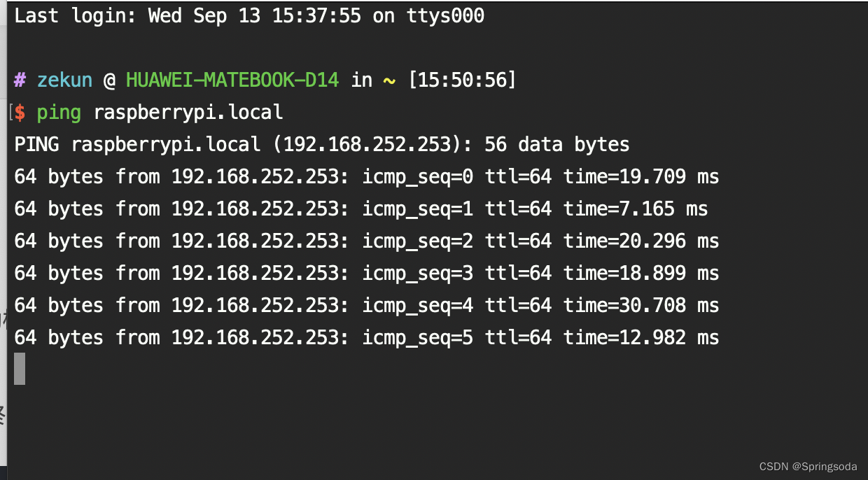Click the green ping command word
The height and width of the screenshot is (480, 868).
point(59,113)
